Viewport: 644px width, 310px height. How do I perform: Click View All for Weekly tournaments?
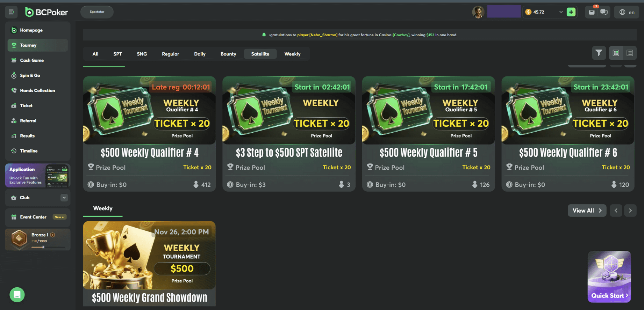click(587, 211)
